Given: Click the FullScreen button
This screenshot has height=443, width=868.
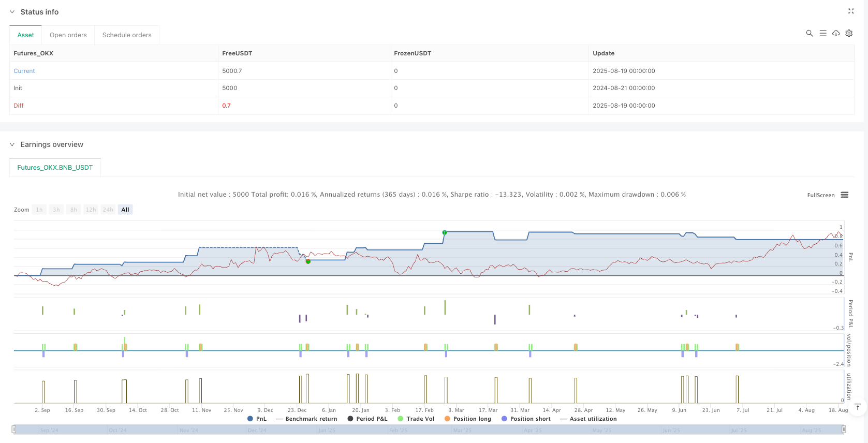Looking at the screenshot, I should pos(820,195).
